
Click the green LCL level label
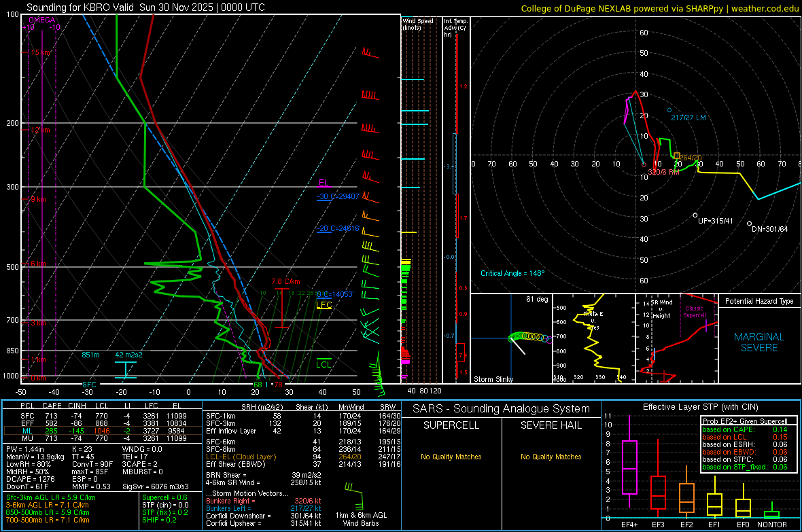coord(324,364)
